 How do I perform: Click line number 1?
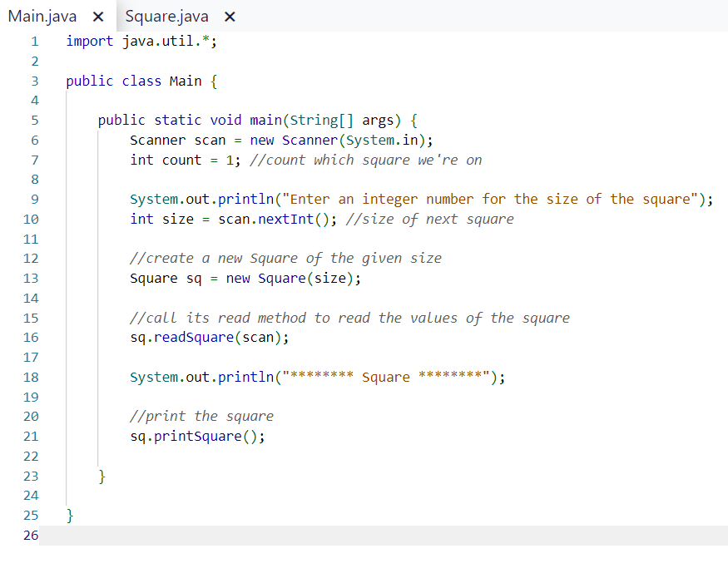pyautogui.click(x=31, y=40)
